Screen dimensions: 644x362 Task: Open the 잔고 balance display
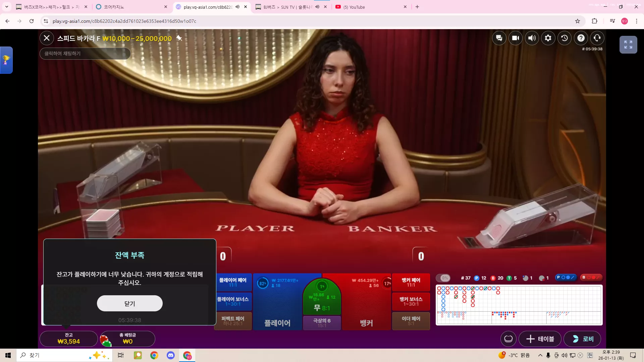(69, 339)
